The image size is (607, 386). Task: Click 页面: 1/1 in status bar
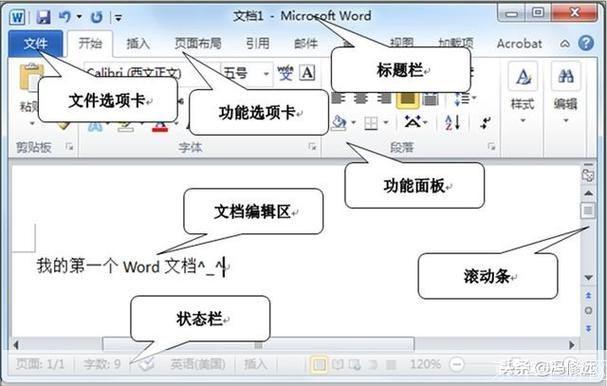(x=40, y=364)
